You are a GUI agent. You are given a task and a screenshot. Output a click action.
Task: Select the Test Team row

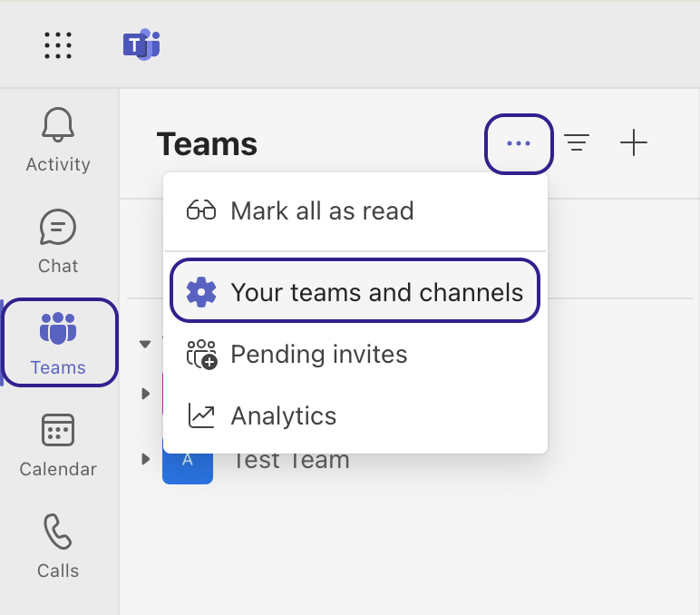(291, 460)
